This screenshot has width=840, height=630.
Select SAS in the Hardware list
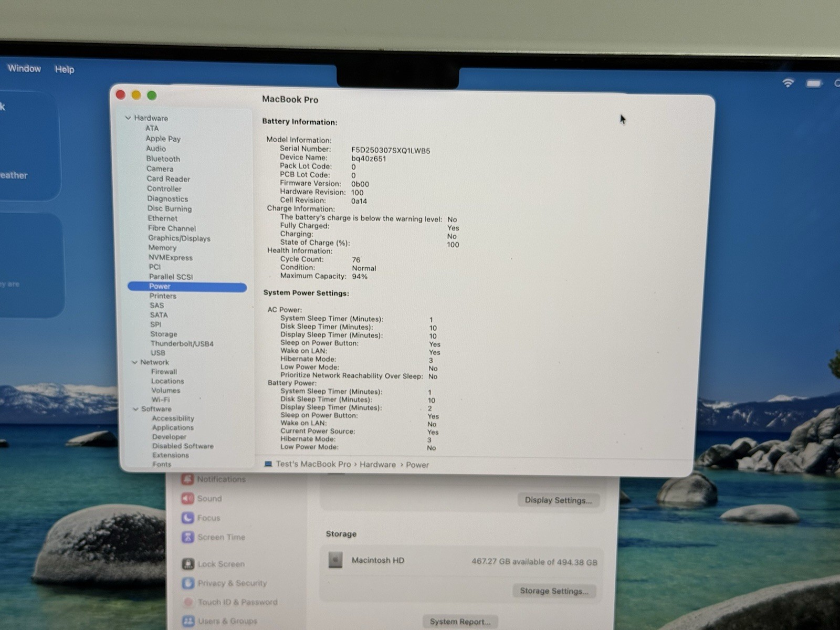click(x=157, y=306)
